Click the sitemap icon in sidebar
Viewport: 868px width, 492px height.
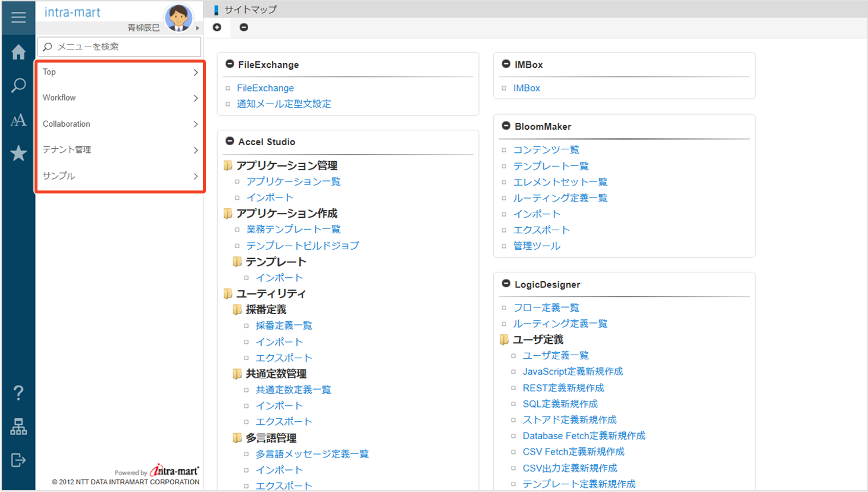18,427
